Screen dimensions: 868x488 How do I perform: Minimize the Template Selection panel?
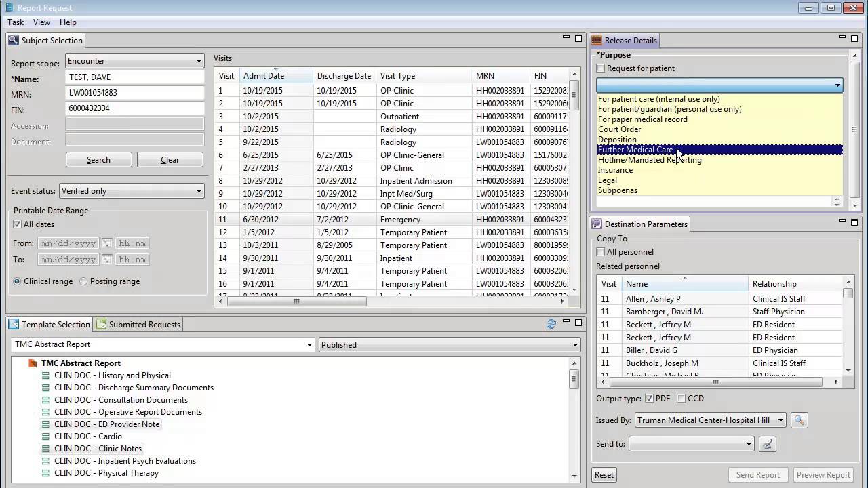pyautogui.click(x=566, y=322)
